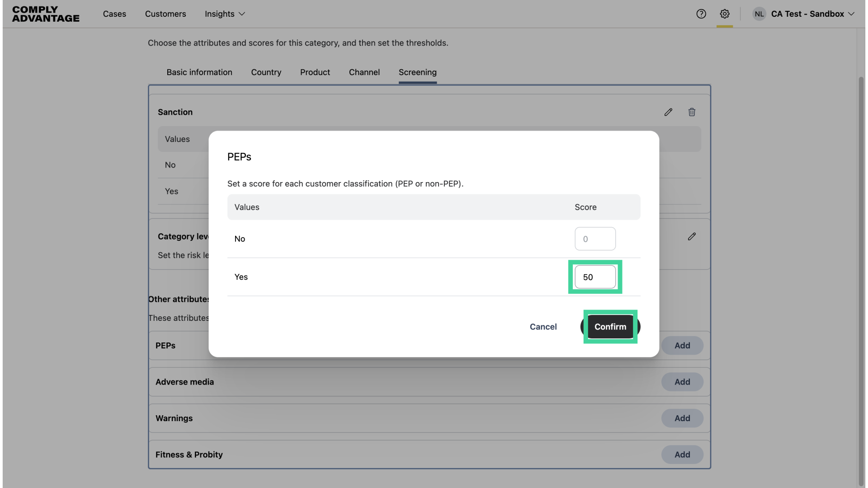Screen dimensions: 868x488
Task: Click the score input for the No value
Action: 595,239
